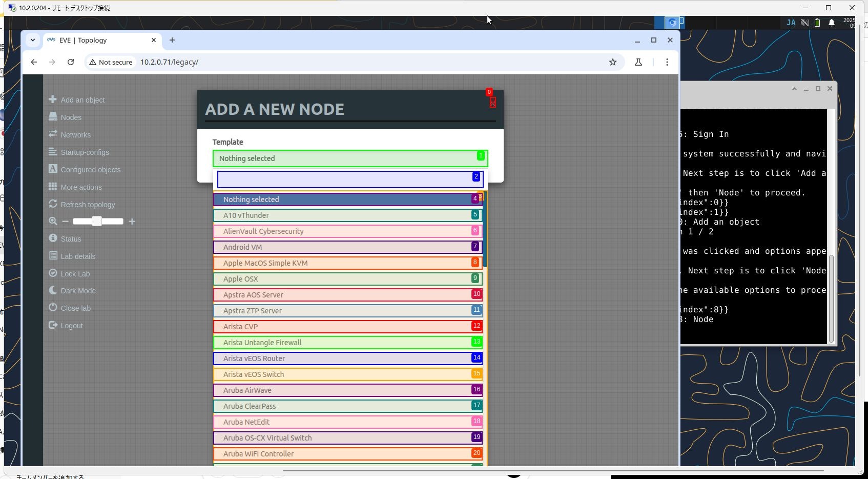The width and height of the screenshot is (868, 479).
Task: Click the topology zoom slider handle
Action: (x=97, y=221)
